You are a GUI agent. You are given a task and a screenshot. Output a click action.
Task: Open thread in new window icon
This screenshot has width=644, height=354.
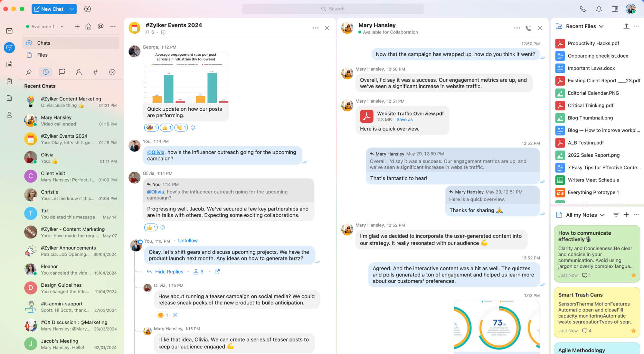(x=217, y=272)
